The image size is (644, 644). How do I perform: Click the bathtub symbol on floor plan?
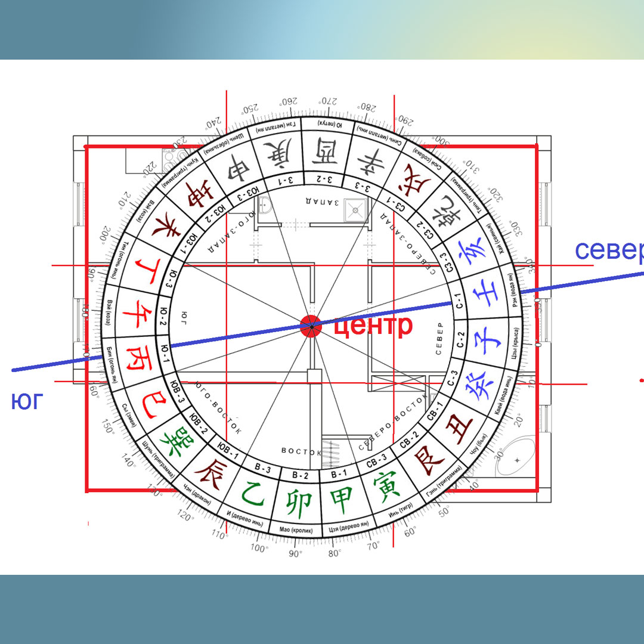pyautogui.click(x=516, y=457)
